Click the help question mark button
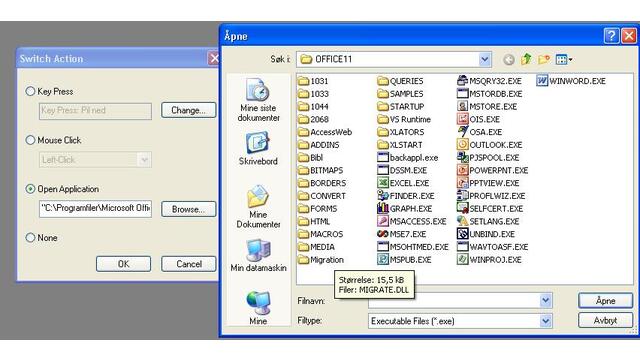Image resolution: width=640 pixels, height=360 pixels. (611, 36)
